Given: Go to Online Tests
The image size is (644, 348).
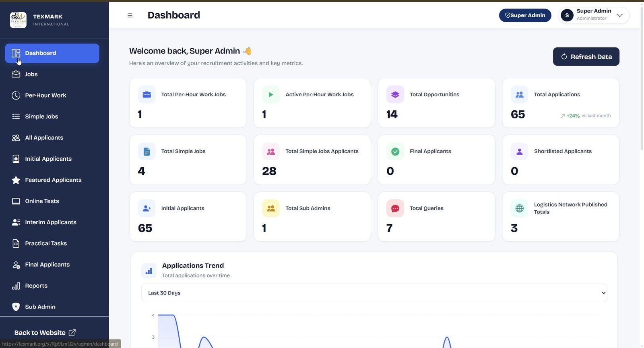Looking at the screenshot, I should pyautogui.click(x=52, y=201).
